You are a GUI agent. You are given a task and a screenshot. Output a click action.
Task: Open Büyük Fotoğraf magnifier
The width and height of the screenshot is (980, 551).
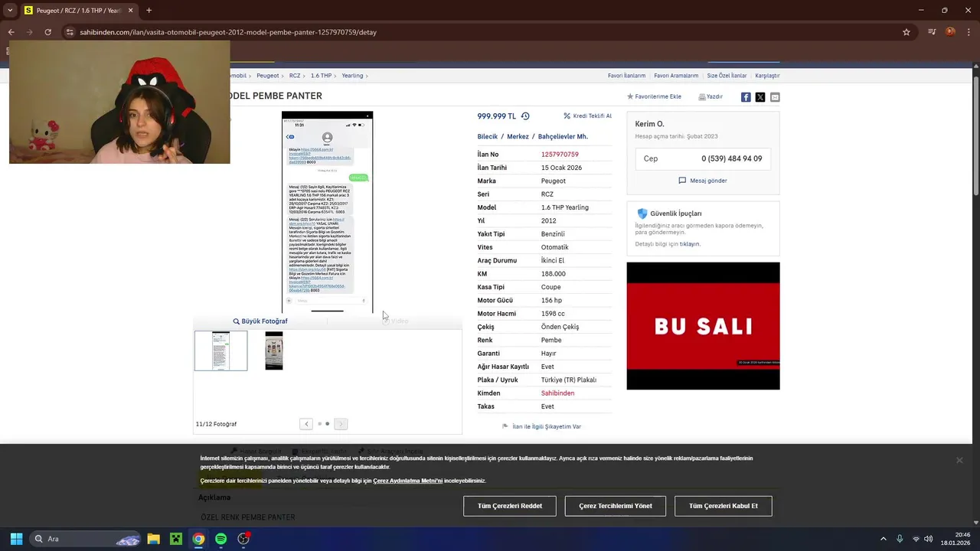click(237, 321)
